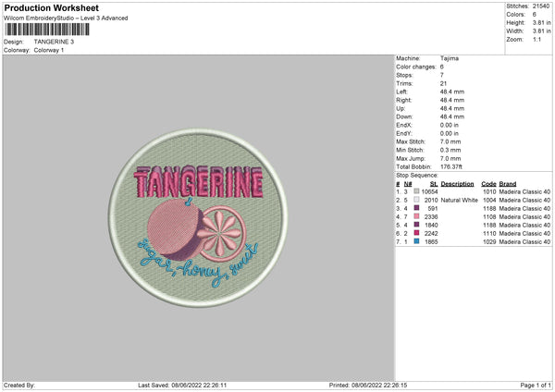Image resolution: width=555 pixels, height=392 pixels.
Task: Click the Zoom value '1:1'
Action: [536, 39]
